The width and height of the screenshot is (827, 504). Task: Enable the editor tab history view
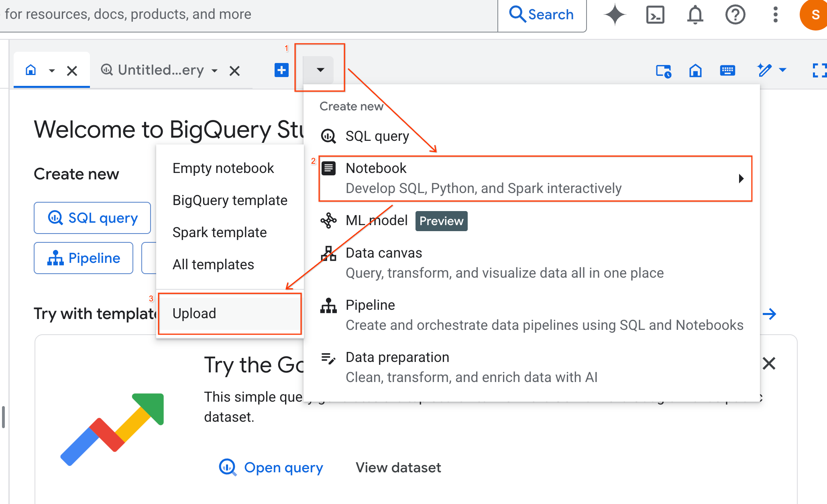663,70
